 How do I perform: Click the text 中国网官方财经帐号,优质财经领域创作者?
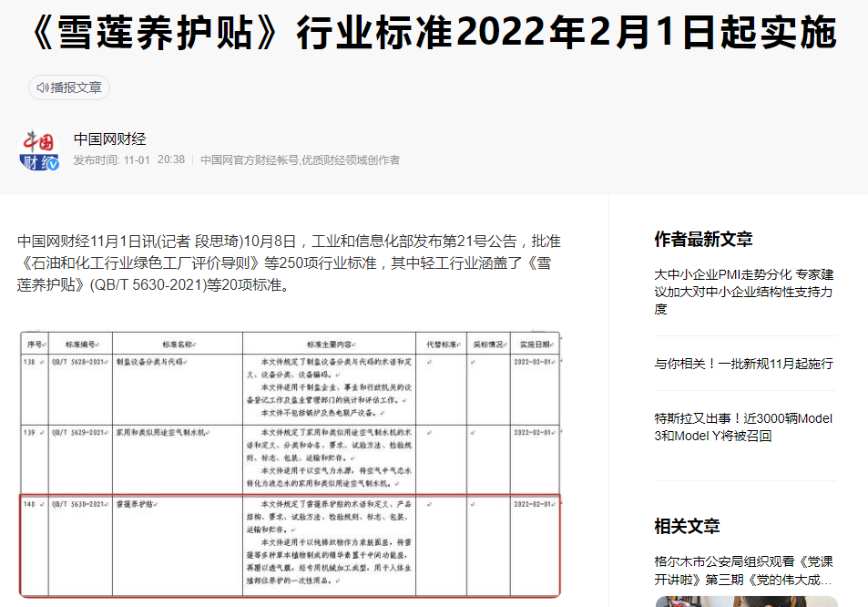(300, 160)
